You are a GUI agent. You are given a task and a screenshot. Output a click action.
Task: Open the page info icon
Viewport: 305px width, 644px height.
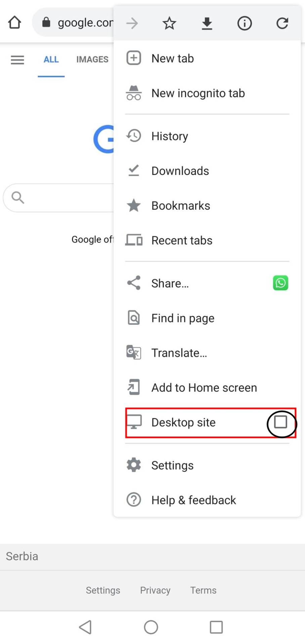245,23
